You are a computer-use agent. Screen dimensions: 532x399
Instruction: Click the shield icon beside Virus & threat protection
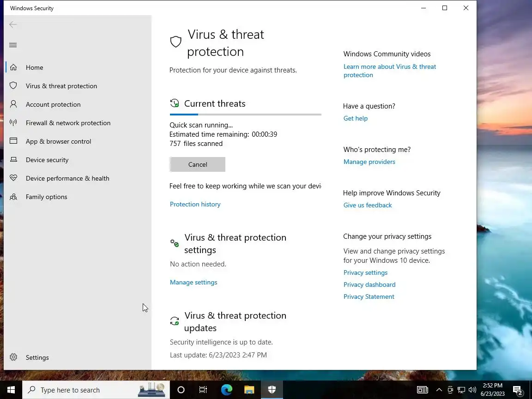[13, 85]
